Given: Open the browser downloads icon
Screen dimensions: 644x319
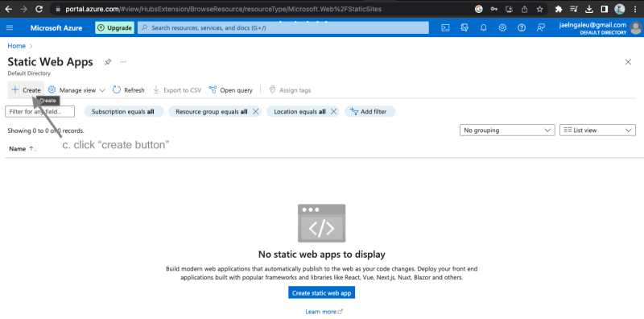Looking at the screenshot, I should (589, 9).
